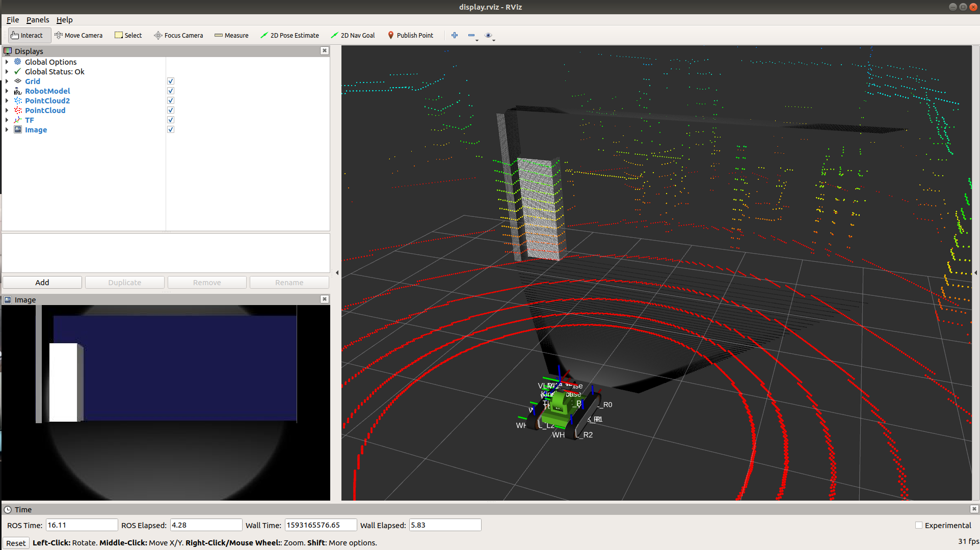
Task: Choose the Focus Camera tool
Action: coord(178,35)
